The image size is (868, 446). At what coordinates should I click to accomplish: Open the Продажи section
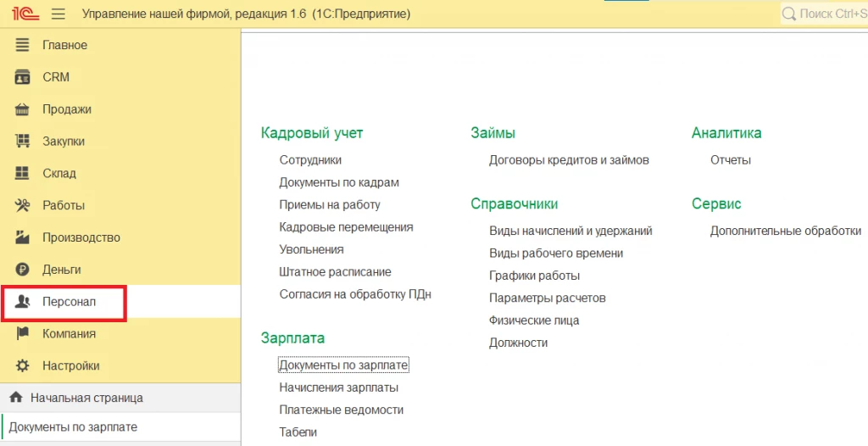(120, 109)
